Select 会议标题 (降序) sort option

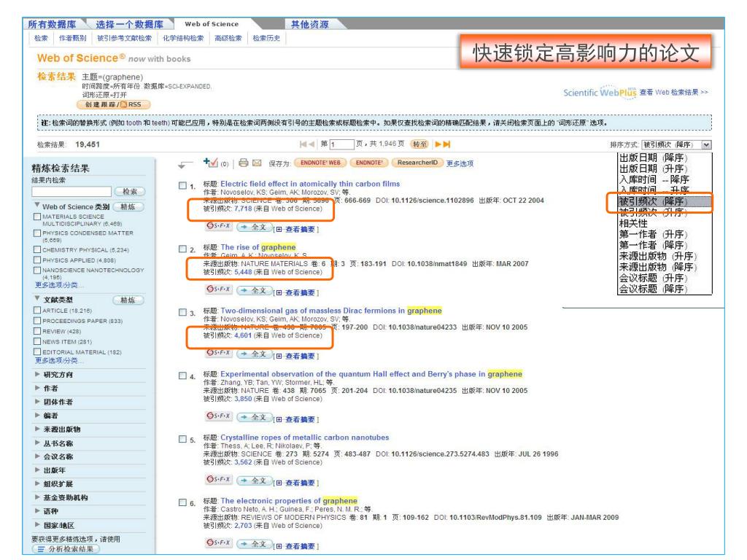tap(653, 289)
